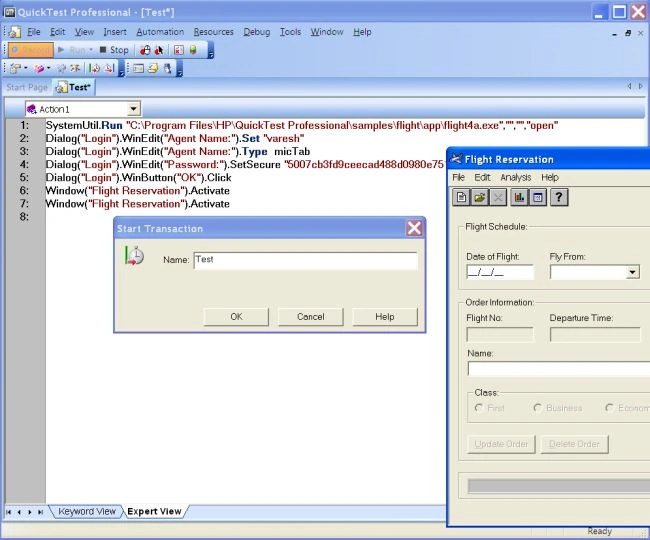Click OK in Start Transaction dialog
This screenshot has height=540, width=650.
click(x=236, y=317)
